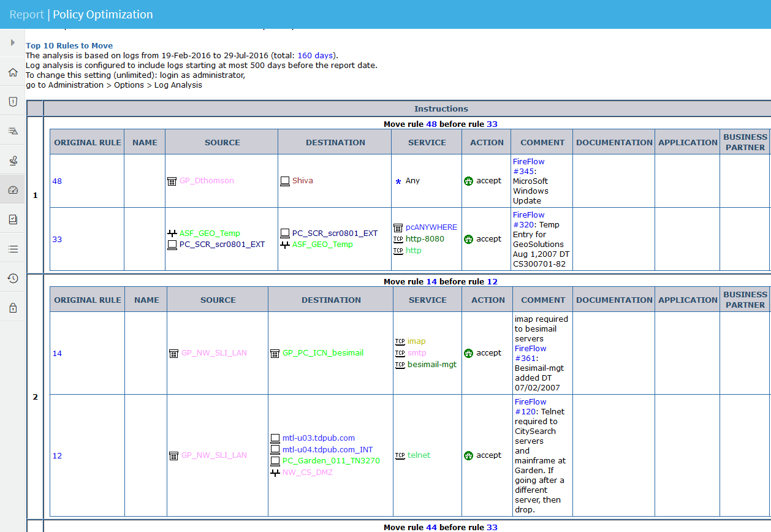Open FireFlow #361 link in rule 14
Image resolution: width=771 pixels, height=532 pixels.
point(530,353)
